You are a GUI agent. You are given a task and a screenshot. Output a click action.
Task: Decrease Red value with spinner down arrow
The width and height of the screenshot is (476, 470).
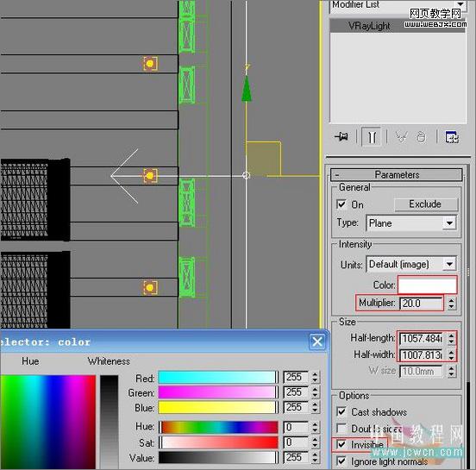click(315, 380)
